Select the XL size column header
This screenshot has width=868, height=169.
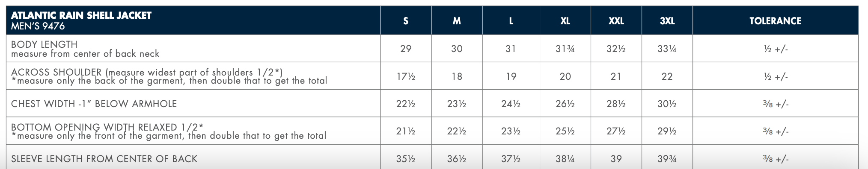tap(565, 21)
